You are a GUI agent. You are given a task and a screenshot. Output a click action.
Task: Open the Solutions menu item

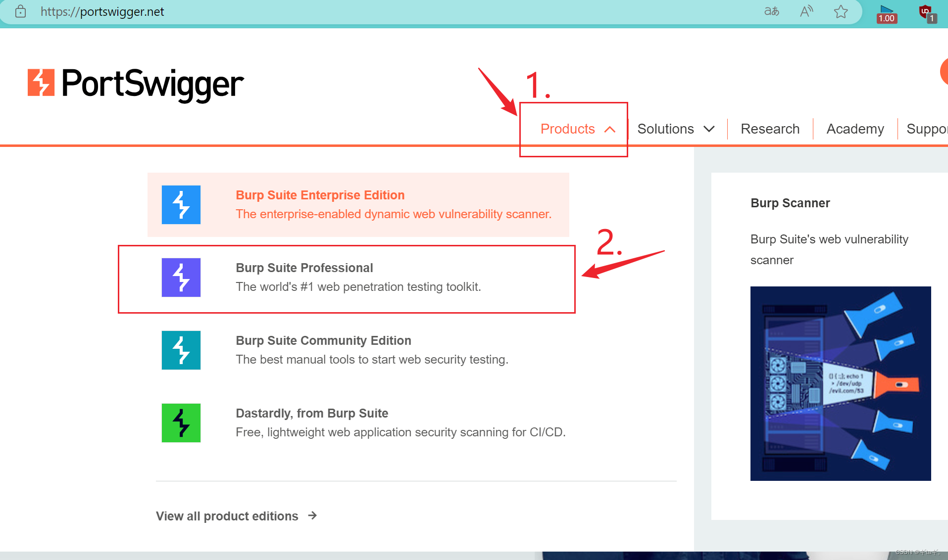[x=665, y=129]
